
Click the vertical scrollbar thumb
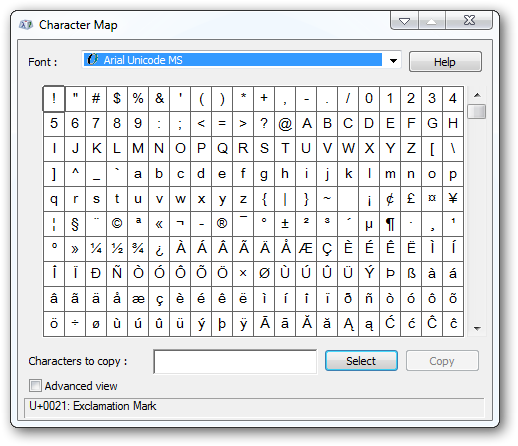(x=476, y=111)
